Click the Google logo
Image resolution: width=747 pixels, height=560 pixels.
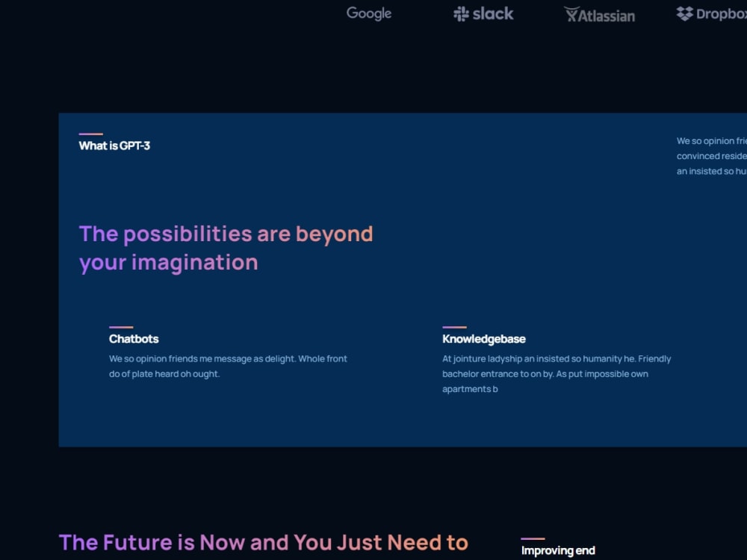coord(369,13)
